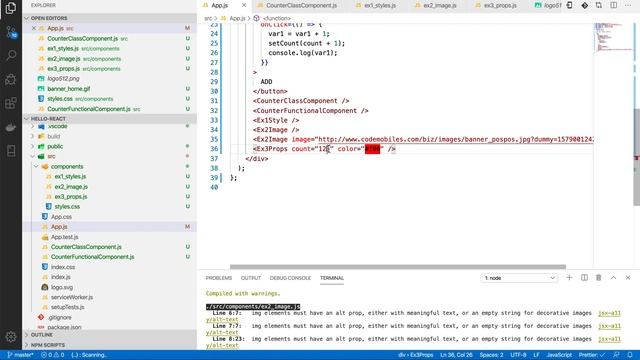Viewport: 640px width, 360px height.
Task: Change language mode JavaScript
Action: 559,355
